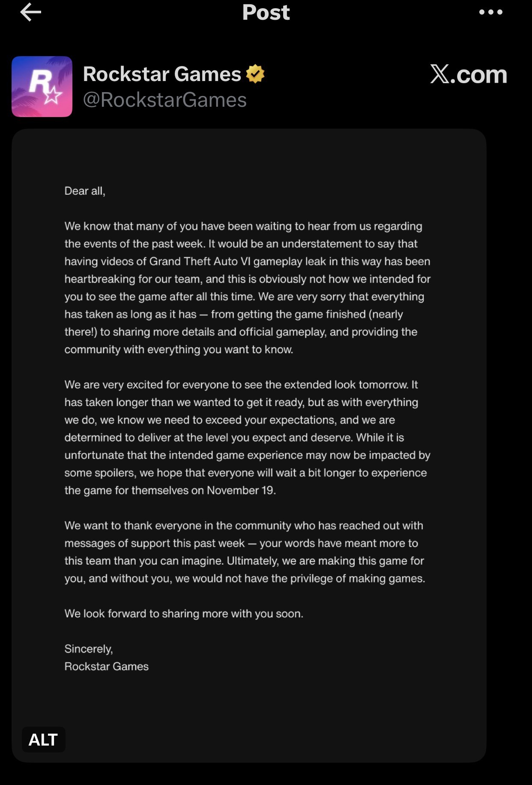The width and height of the screenshot is (532, 785).
Task: Click 'Grand Theft Auto VI' in the letter
Action: [200, 262]
